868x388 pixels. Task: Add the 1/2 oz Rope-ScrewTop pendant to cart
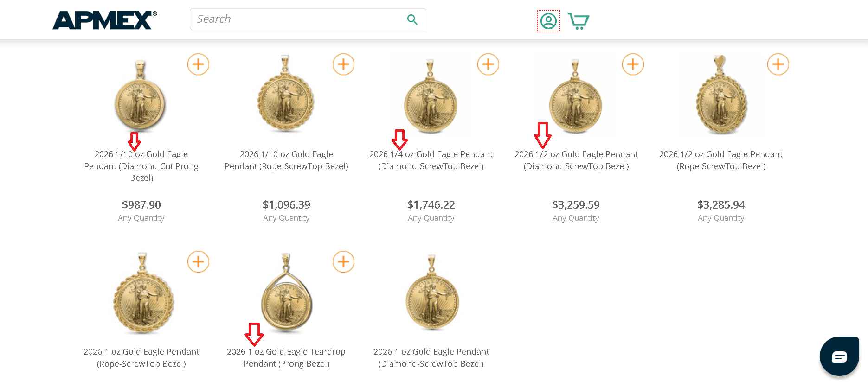coord(778,64)
